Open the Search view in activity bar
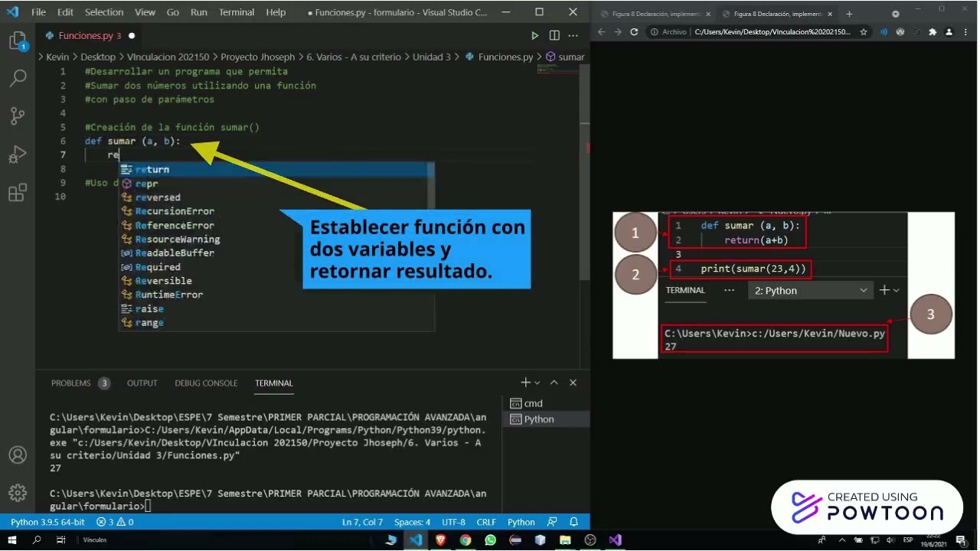The width and height of the screenshot is (980, 551). pos(18,78)
